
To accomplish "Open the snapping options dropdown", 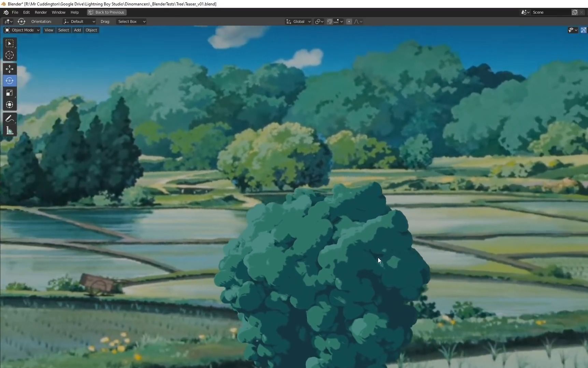I will [x=339, y=22].
